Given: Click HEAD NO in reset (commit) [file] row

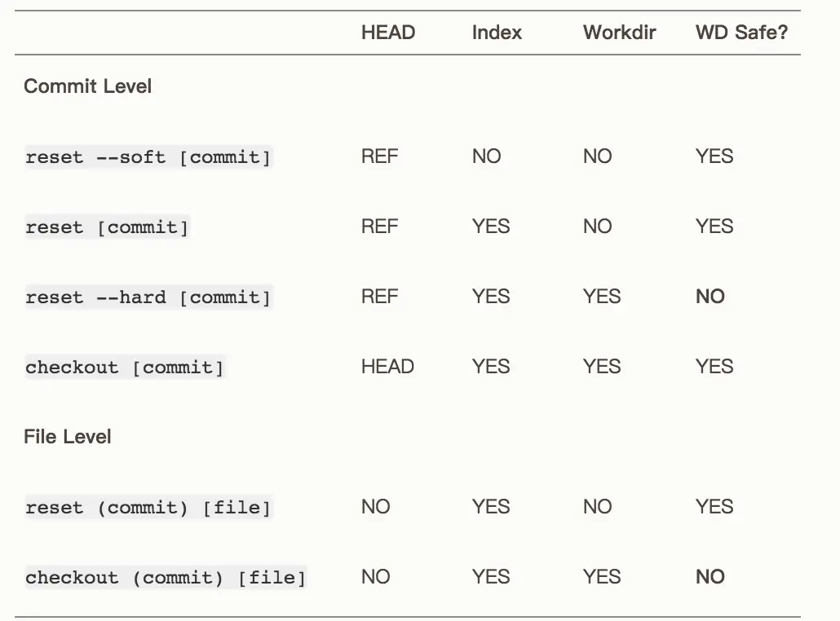Looking at the screenshot, I should point(375,507).
